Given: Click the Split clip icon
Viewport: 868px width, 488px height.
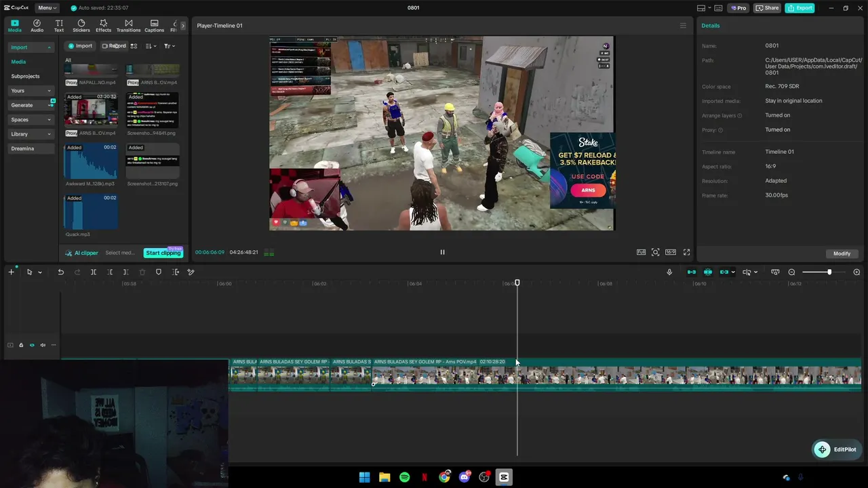Looking at the screenshot, I should (94, 272).
